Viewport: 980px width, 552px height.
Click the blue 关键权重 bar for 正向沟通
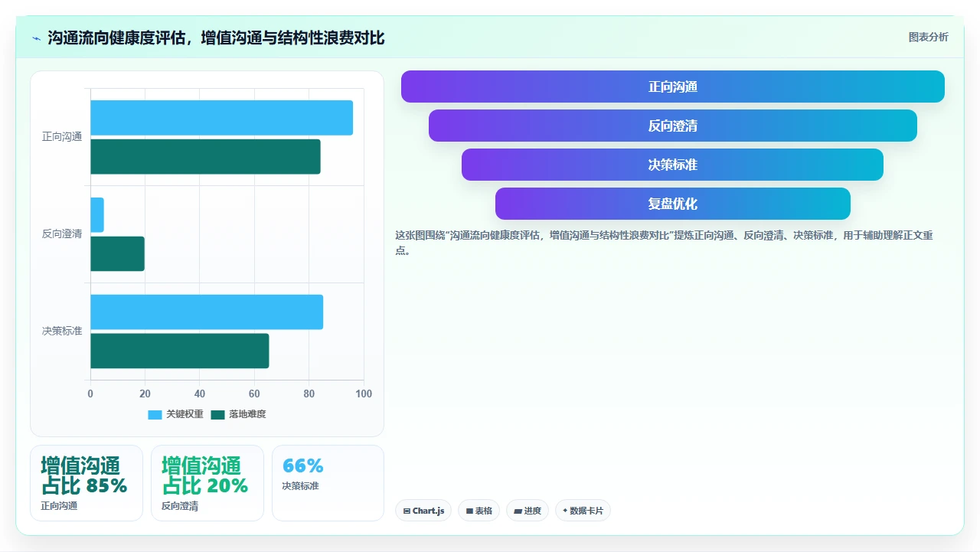tap(221, 118)
